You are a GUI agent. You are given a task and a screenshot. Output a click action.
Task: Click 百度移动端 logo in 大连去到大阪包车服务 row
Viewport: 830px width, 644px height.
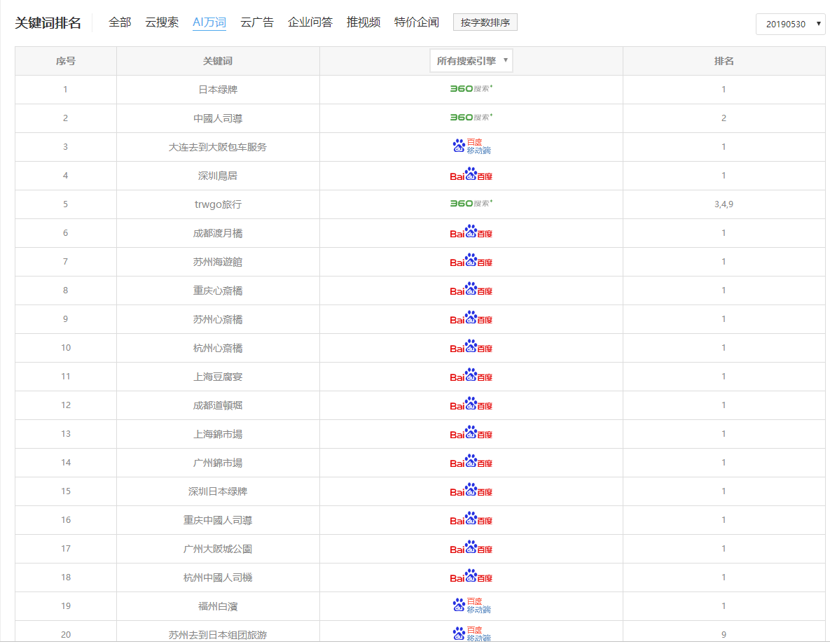pyautogui.click(x=471, y=146)
